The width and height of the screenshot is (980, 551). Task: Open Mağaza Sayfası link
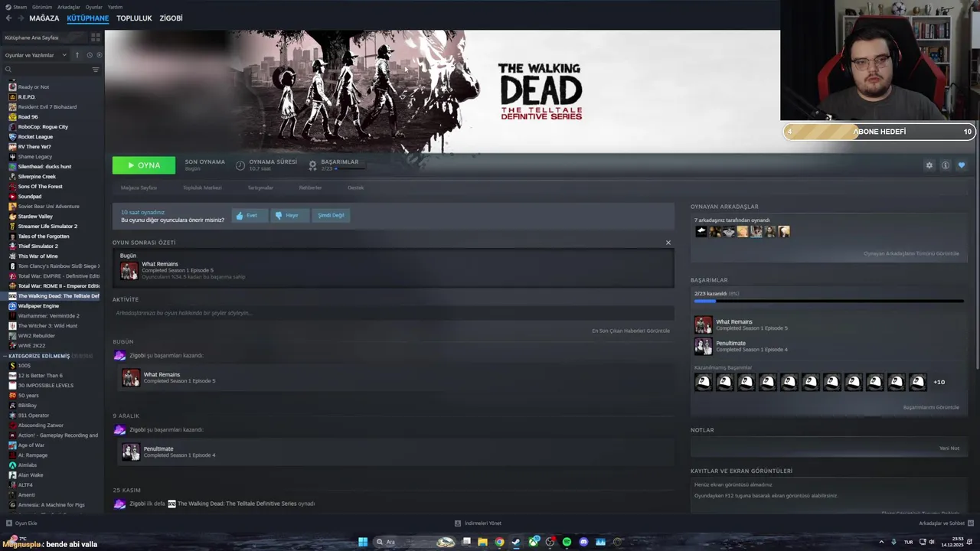tap(139, 187)
